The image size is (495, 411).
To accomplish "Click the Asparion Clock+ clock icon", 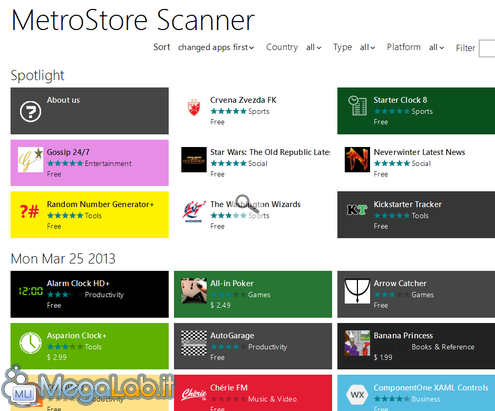I will tap(30, 343).
